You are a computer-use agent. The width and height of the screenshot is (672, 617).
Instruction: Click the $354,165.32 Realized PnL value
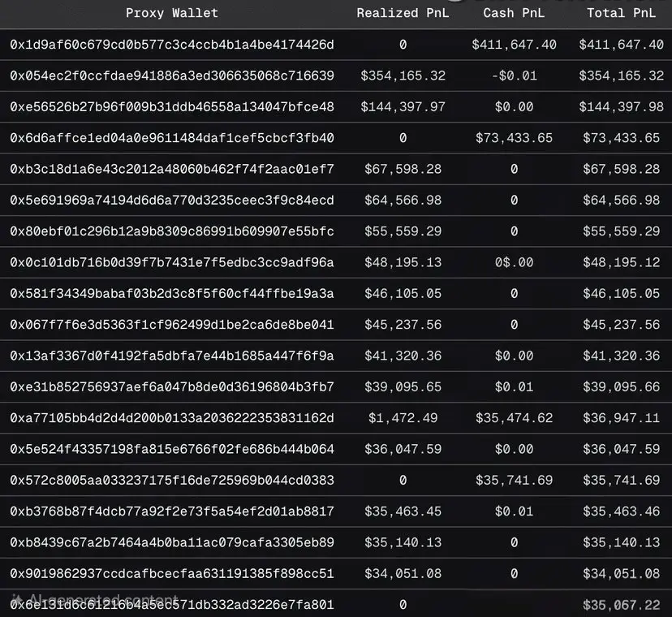coord(403,76)
